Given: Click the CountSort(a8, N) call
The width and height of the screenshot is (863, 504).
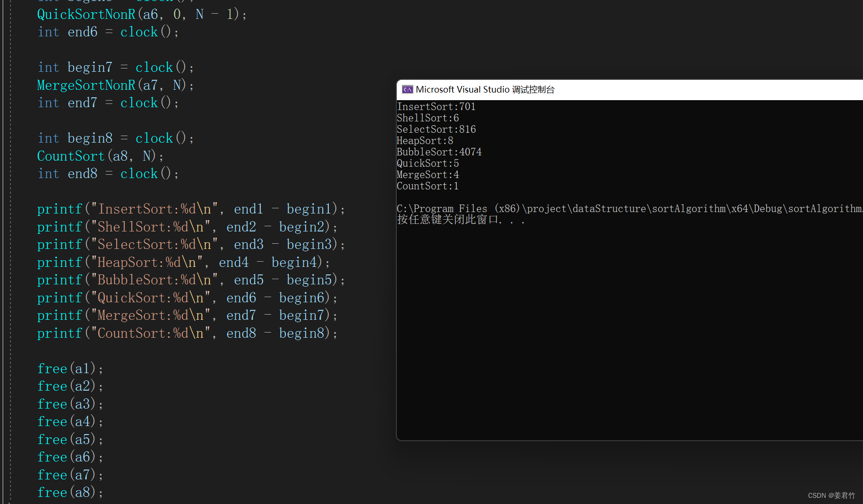Looking at the screenshot, I should (x=100, y=156).
